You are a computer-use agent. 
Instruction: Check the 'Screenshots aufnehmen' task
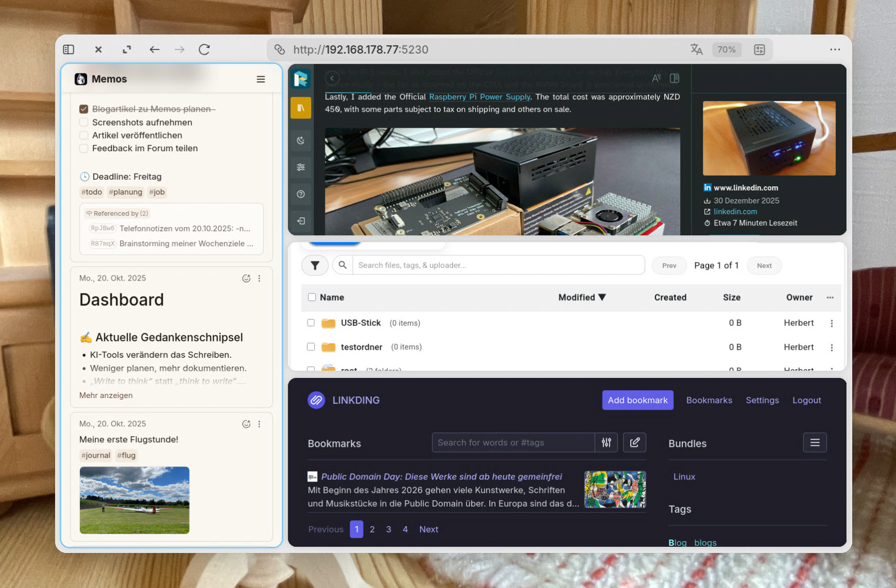[x=84, y=123]
